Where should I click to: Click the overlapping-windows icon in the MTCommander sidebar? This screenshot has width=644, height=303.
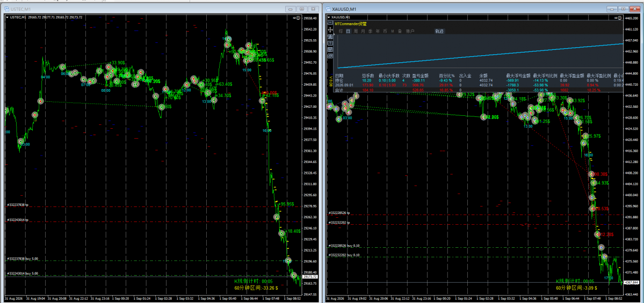[330, 56]
